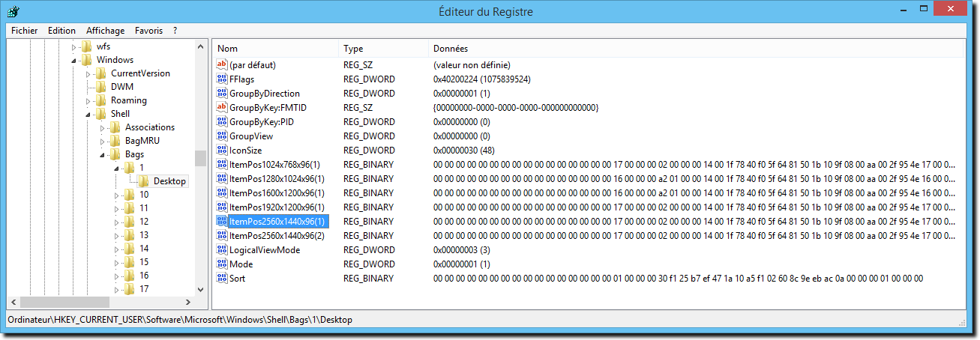Click the Roaming folder icon
Image resolution: width=980 pixels, height=340 pixels.
(x=101, y=100)
